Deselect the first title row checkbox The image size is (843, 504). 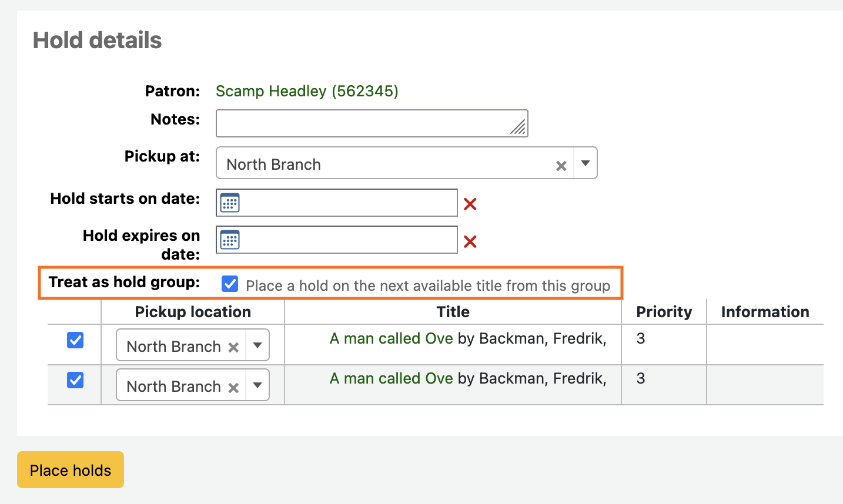75,340
